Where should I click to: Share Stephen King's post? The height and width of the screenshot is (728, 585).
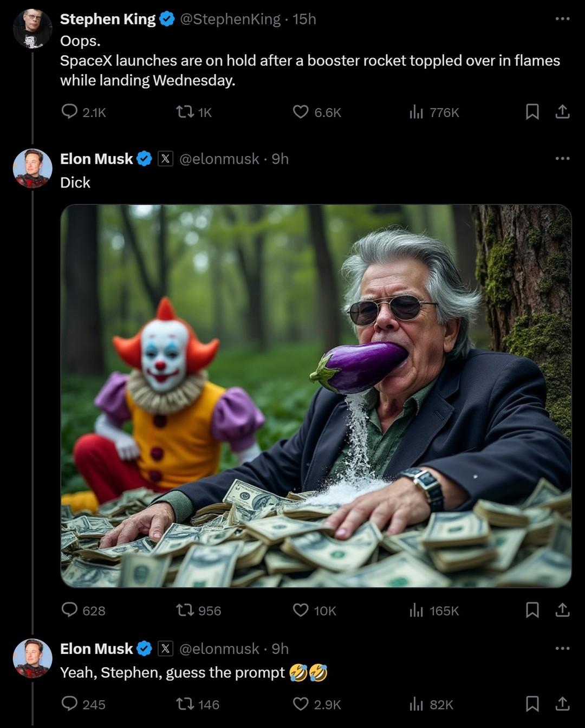(x=562, y=112)
